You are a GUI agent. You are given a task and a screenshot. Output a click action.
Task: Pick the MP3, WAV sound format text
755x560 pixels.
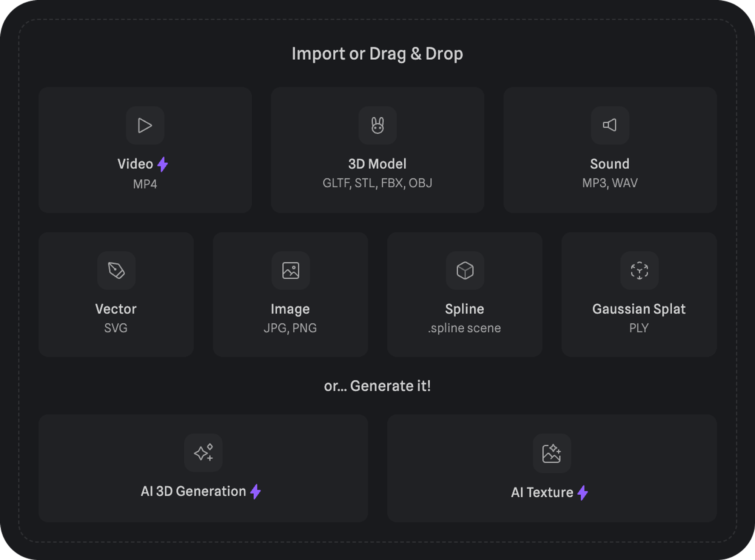(x=610, y=183)
